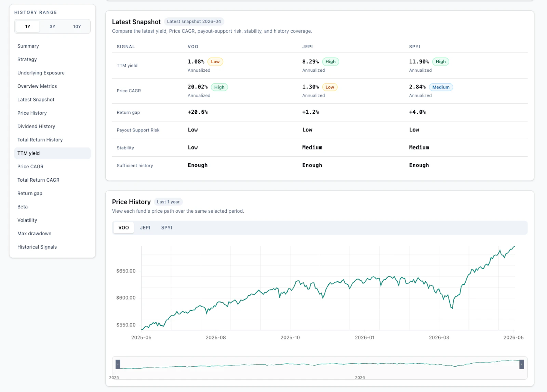Open Return gap sidebar entry
The height and width of the screenshot is (392, 547).
(x=52, y=193)
